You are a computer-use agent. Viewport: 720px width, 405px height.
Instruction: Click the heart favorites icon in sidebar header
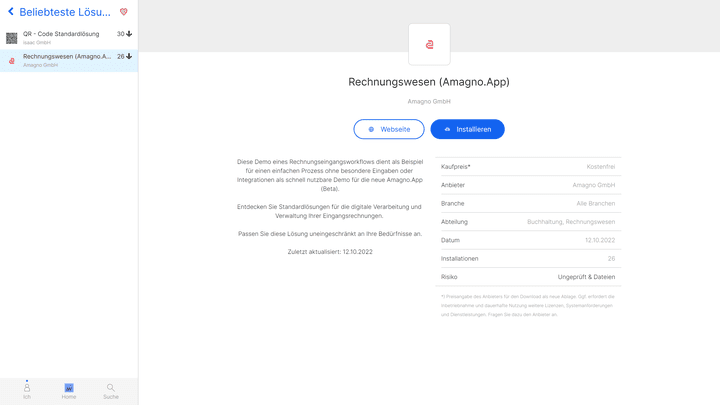124,12
